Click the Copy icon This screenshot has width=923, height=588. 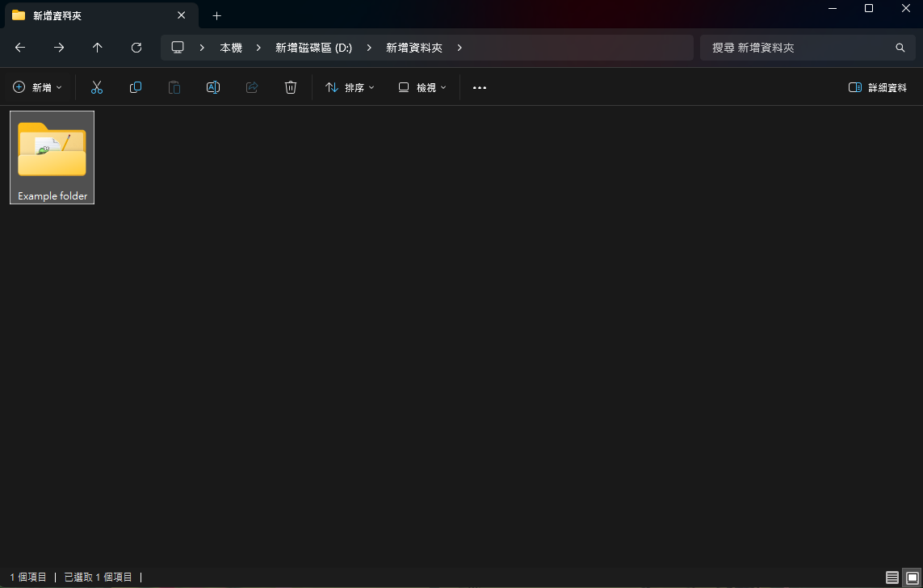[135, 86]
